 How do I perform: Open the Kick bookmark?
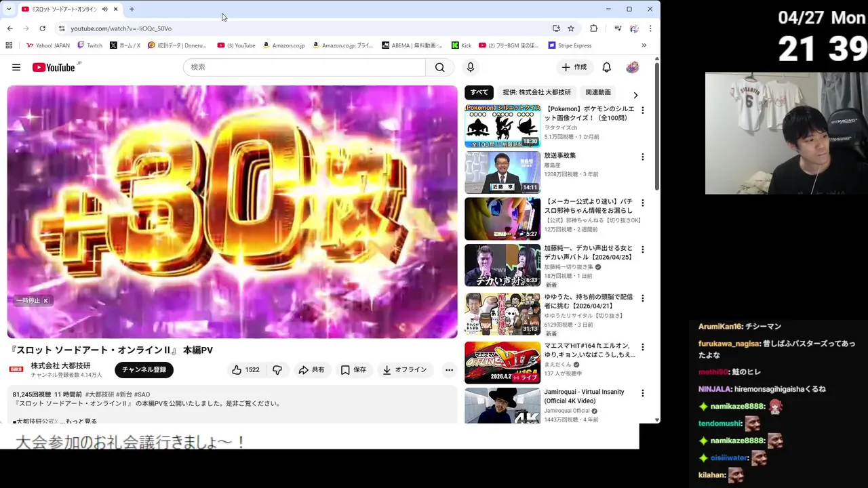coord(461,45)
